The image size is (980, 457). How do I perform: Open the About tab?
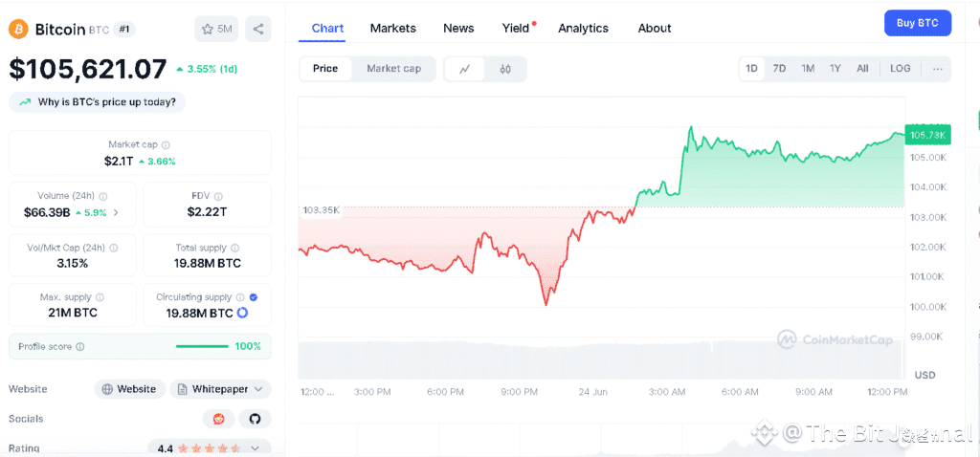pos(655,28)
